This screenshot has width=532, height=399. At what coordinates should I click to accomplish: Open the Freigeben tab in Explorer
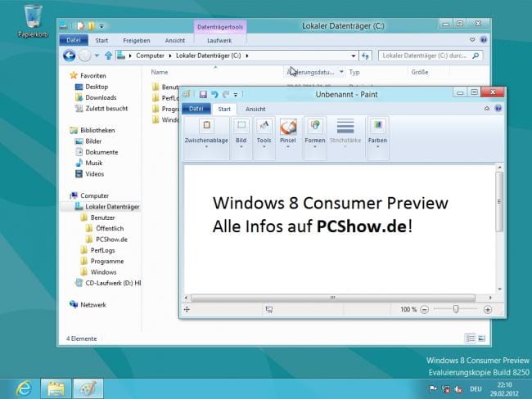coord(137,40)
